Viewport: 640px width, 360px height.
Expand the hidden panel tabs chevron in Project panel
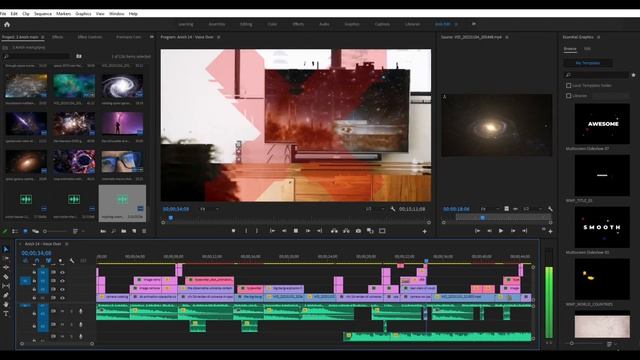pos(152,37)
